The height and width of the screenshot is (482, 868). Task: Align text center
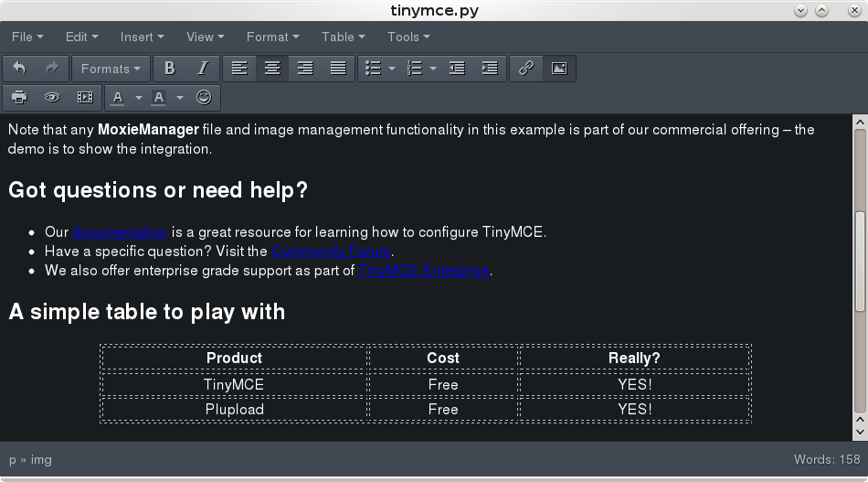[271, 69]
